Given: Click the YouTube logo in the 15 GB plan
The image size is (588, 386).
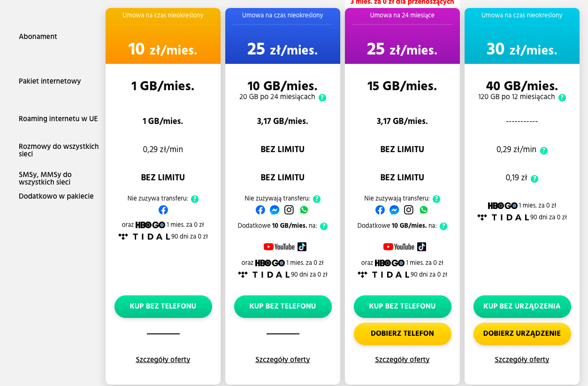Looking at the screenshot, I should [398, 247].
